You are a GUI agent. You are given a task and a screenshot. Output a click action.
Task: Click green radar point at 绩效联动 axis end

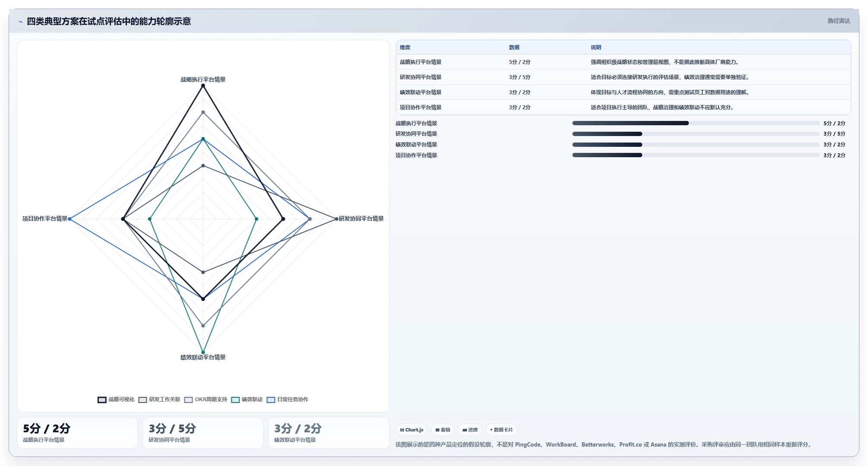tap(203, 352)
